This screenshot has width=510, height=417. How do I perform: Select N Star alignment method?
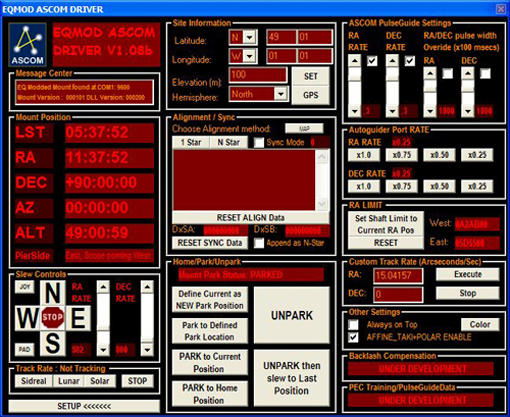(229, 142)
